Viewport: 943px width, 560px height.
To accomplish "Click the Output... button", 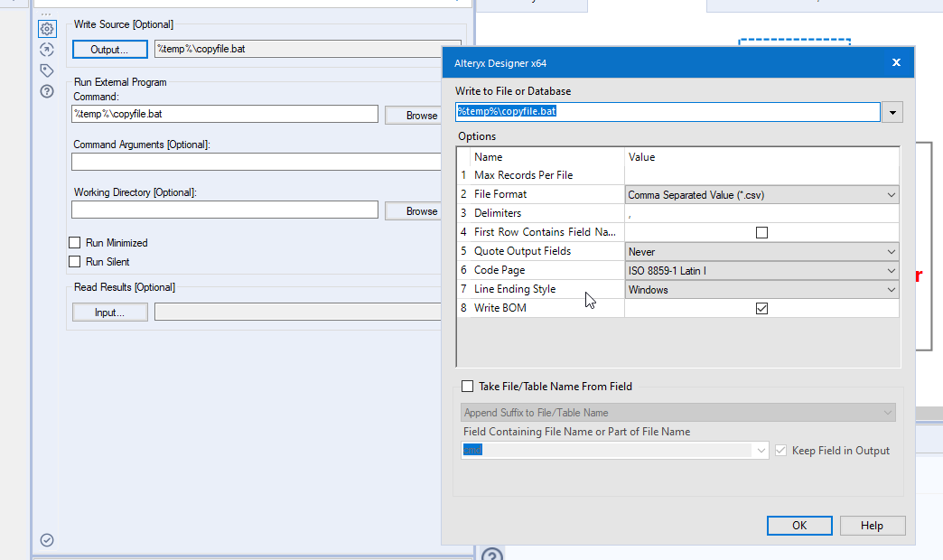I will pos(109,50).
